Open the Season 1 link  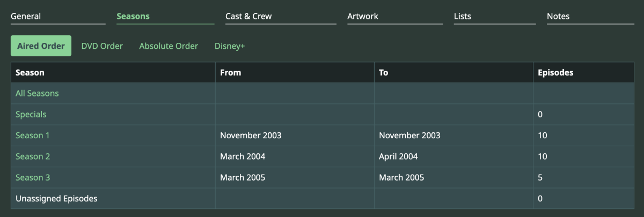tap(33, 135)
